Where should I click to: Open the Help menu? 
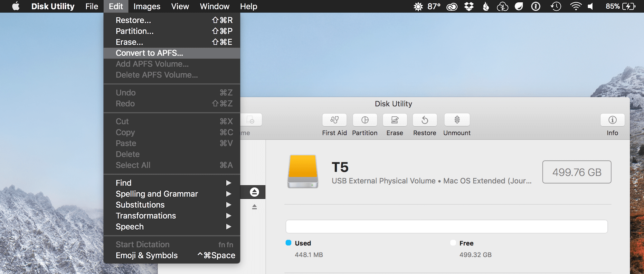(x=249, y=6)
